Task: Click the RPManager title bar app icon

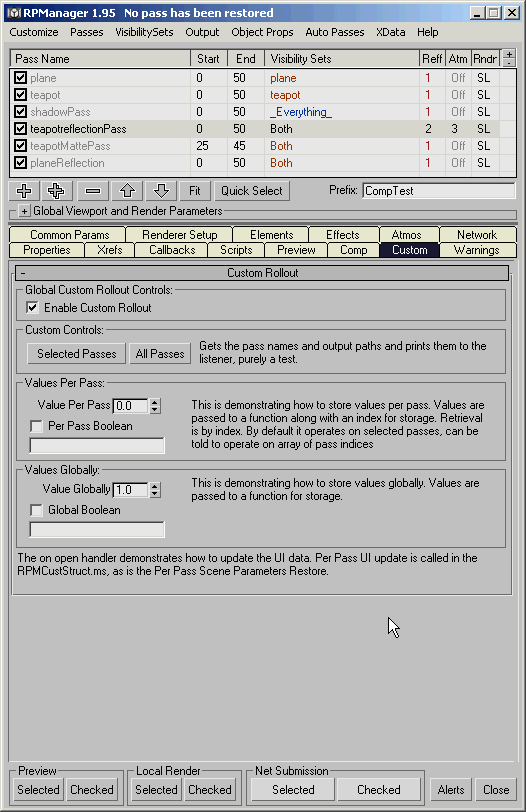Action: click(14, 13)
